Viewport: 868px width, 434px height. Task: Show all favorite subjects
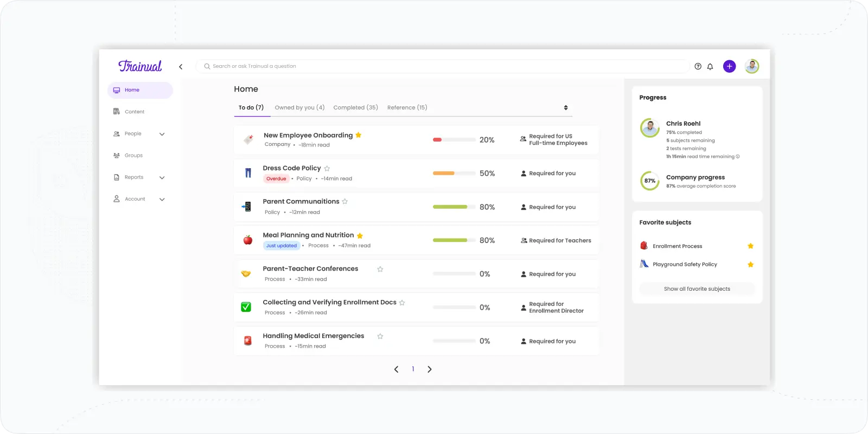click(x=697, y=289)
